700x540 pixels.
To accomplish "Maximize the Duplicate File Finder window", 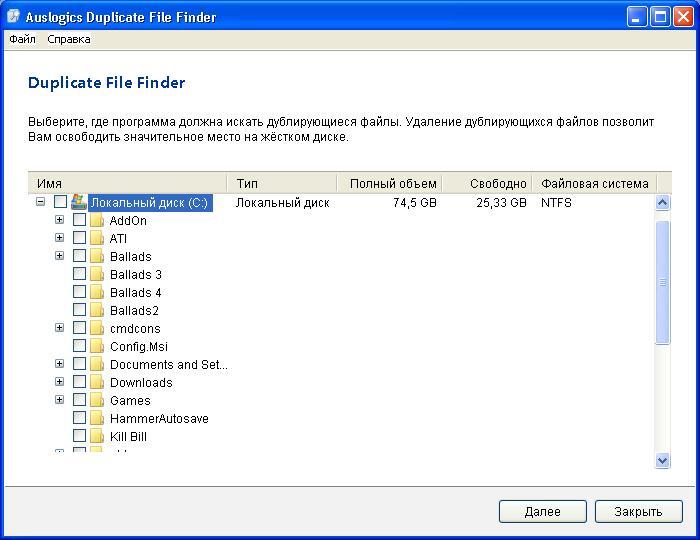I will pyautogui.click(x=660, y=17).
